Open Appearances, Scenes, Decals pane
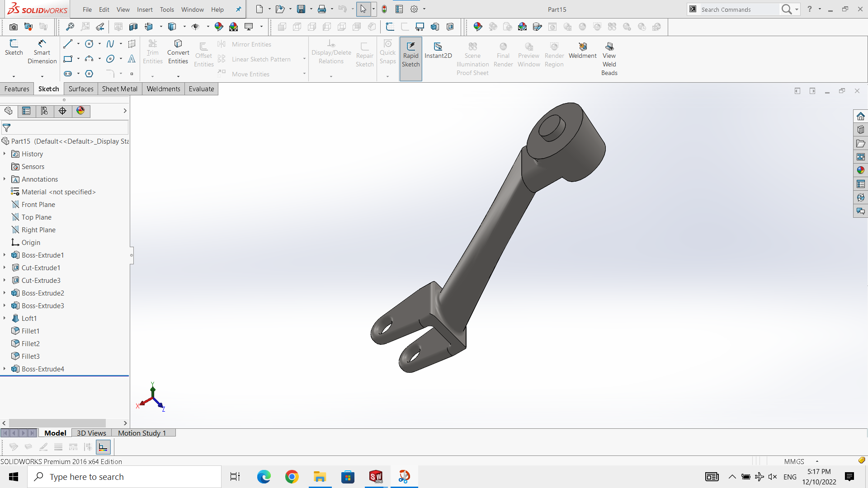 tap(861, 170)
